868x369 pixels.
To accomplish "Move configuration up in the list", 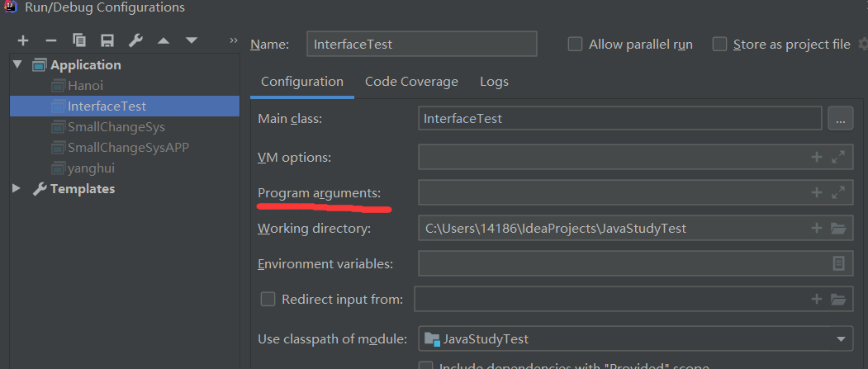I will pyautogui.click(x=164, y=40).
